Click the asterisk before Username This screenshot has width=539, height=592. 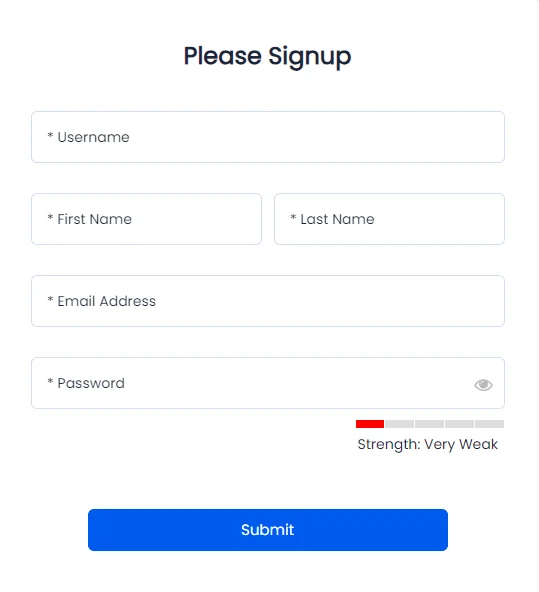(x=50, y=135)
